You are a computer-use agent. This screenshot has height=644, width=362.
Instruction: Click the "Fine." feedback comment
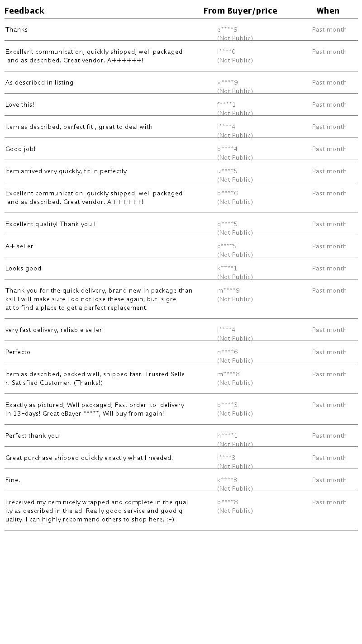pos(13,480)
